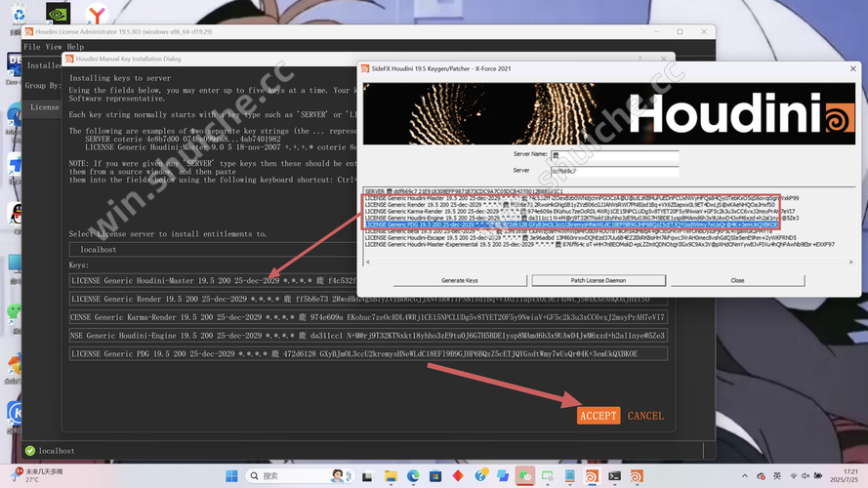Open the View menu in License Administrator

(x=54, y=47)
